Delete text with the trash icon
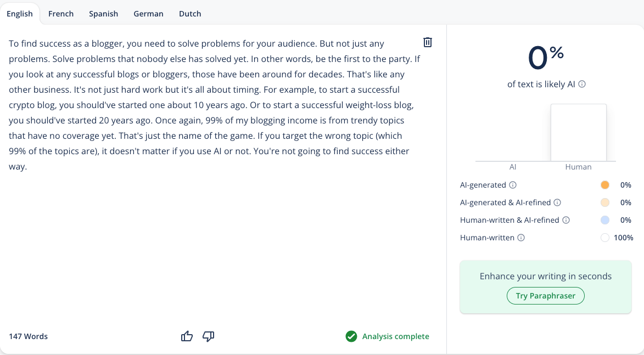The width and height of the screenshot is (644, 355). 428,42
